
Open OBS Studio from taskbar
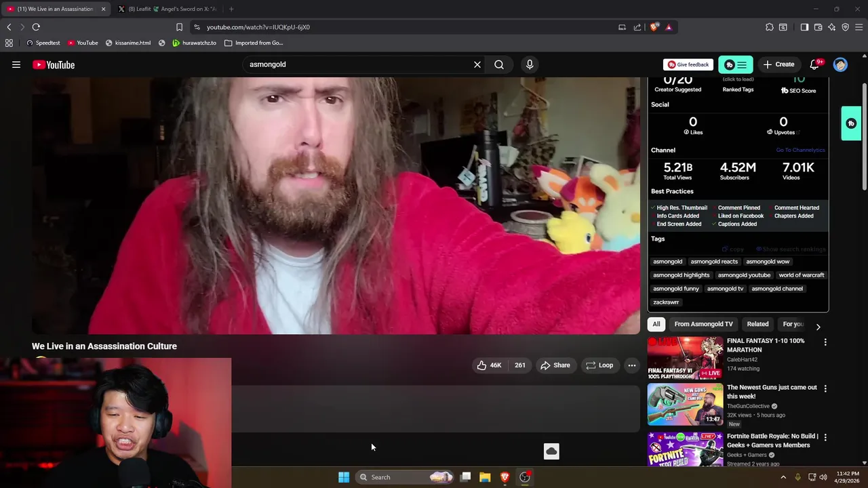click(x=525, y=477)
